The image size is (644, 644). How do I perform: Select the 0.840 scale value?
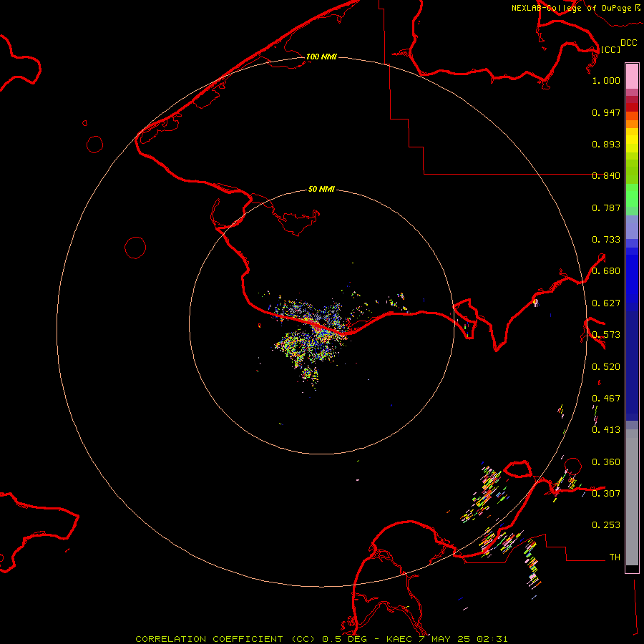tap(606, 176)
